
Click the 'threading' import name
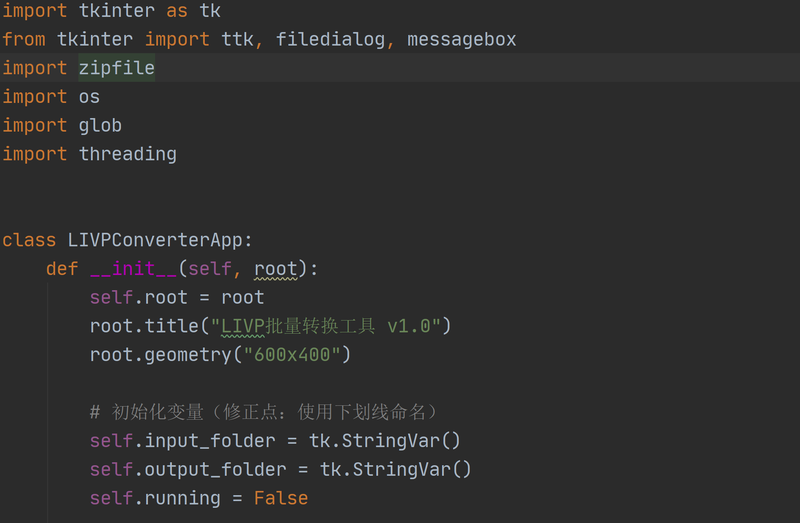128,154
